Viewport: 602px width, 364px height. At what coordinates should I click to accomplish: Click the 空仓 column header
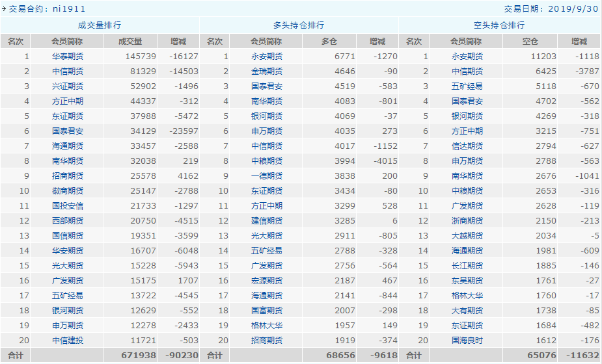[530, 42]
